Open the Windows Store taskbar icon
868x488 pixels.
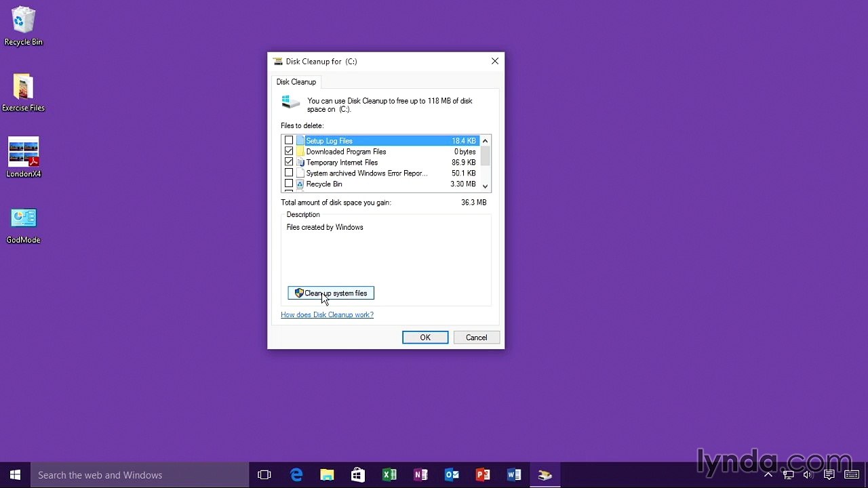[x=358, y=475]
